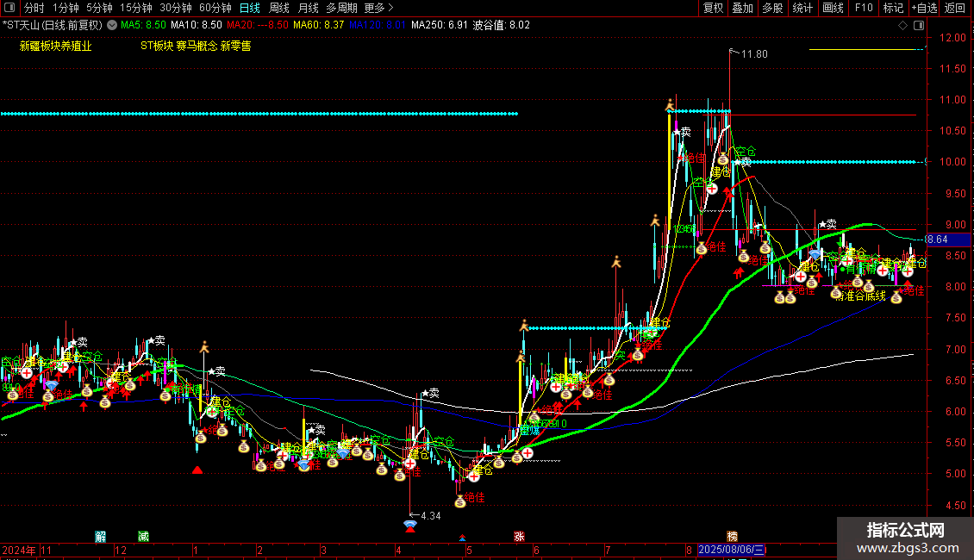The height and width of the screenshot is (560, 974).
Task: Select the 15分钟 period
Action: 136,8
